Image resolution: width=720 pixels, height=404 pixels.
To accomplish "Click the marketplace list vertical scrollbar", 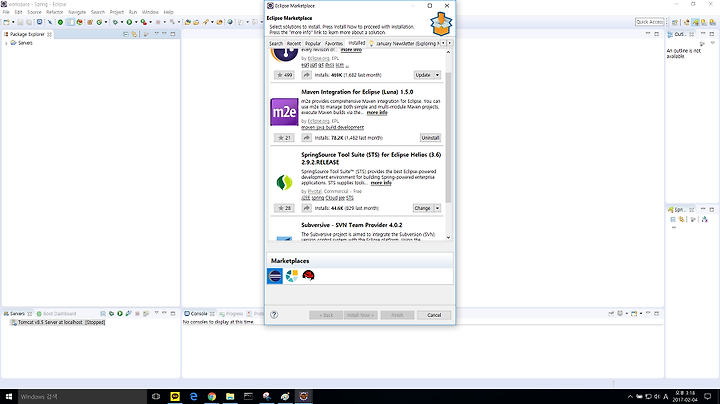I will (x=448, y=137).
